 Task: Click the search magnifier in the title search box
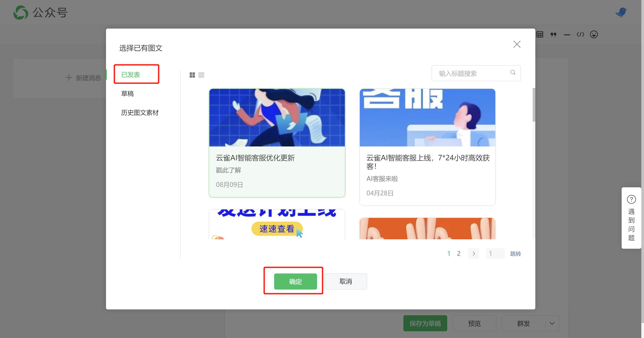(x=513, y=73)
